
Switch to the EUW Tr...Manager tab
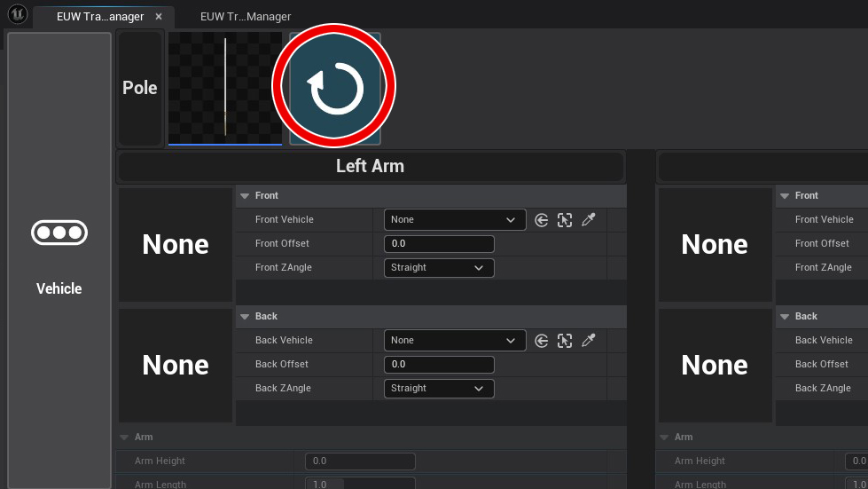pos(246,17)
